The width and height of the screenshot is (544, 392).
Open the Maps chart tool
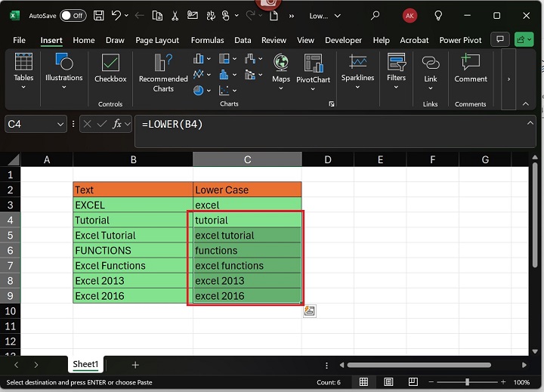click(x=281, y=69)
